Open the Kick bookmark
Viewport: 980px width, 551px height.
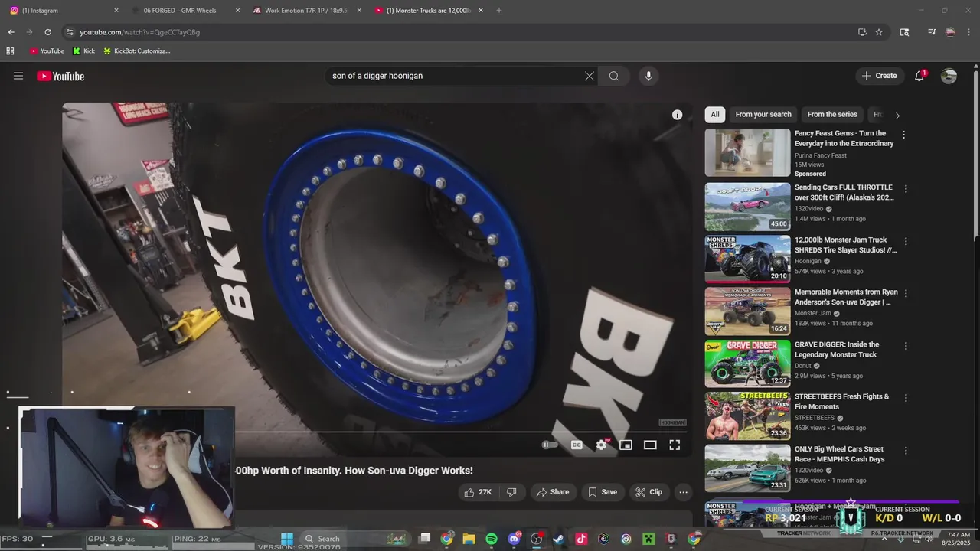pyautogui.click(x=83, y=51)
